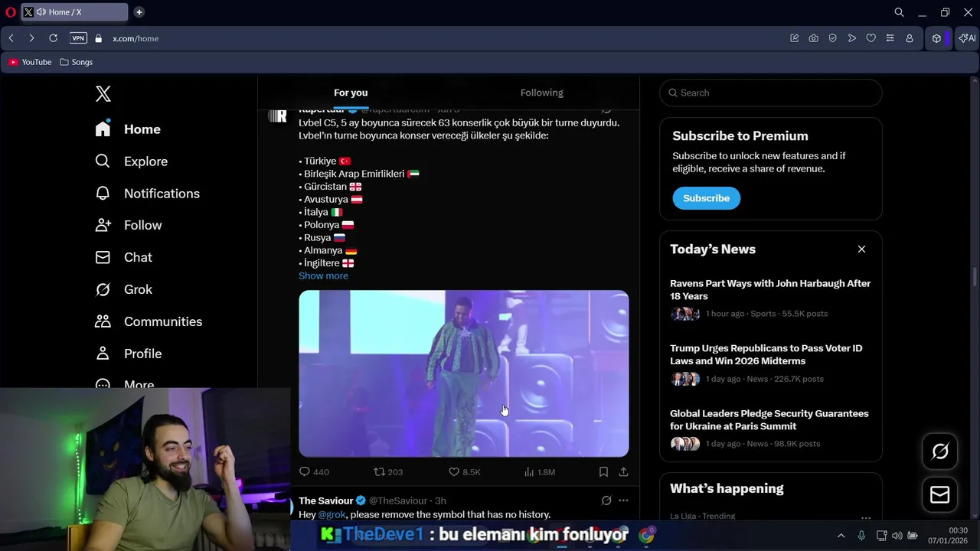Open Grok from the sidebar

(123, 289)
